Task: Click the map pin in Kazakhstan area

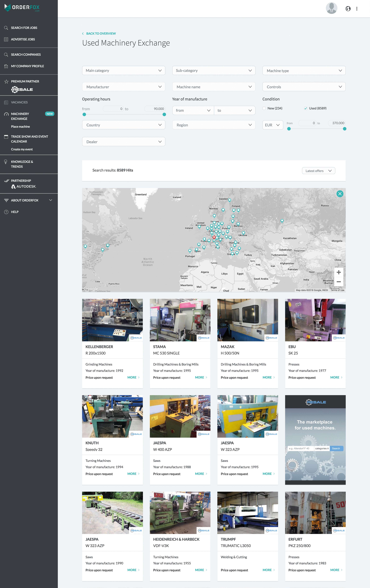Action: point(282,221)
